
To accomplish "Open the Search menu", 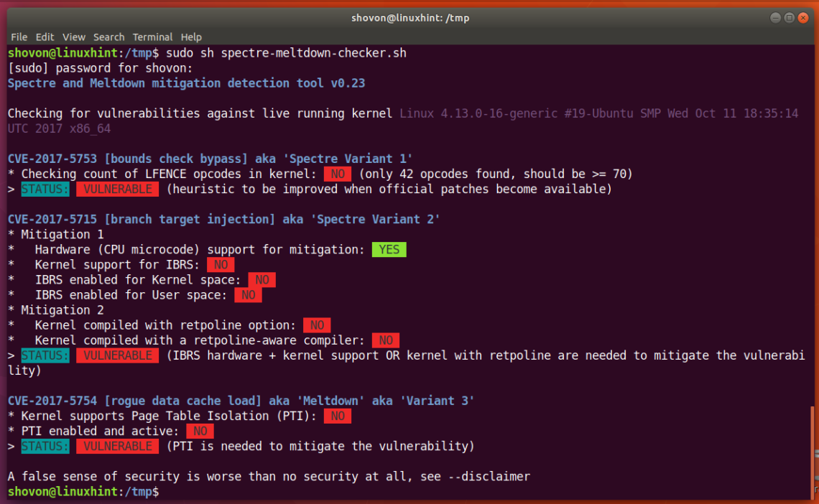I will click(x=108, y=37).
